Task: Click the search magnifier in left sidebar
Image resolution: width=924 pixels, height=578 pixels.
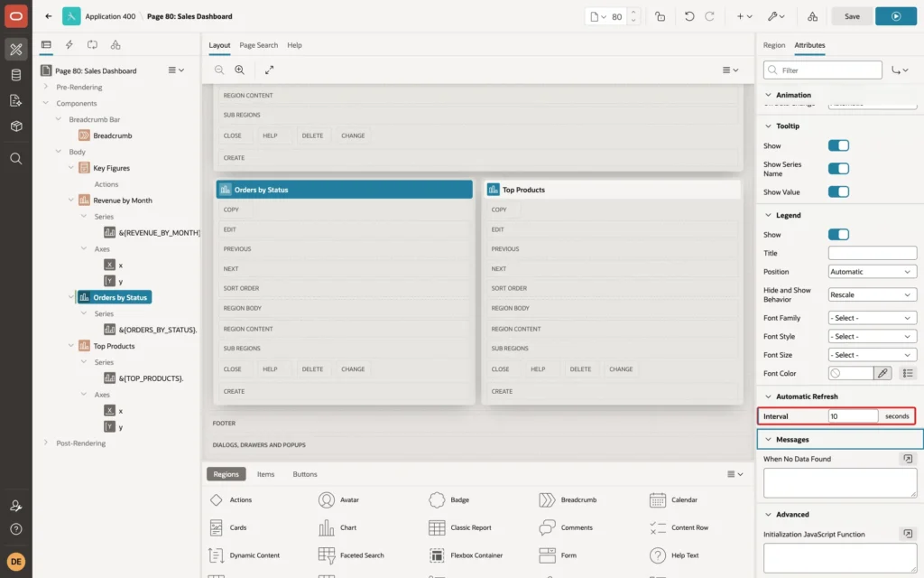Action: (16, 159)
